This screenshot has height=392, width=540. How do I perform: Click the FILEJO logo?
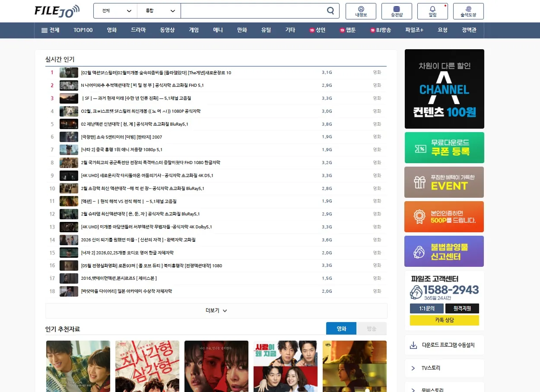point(57,10)
